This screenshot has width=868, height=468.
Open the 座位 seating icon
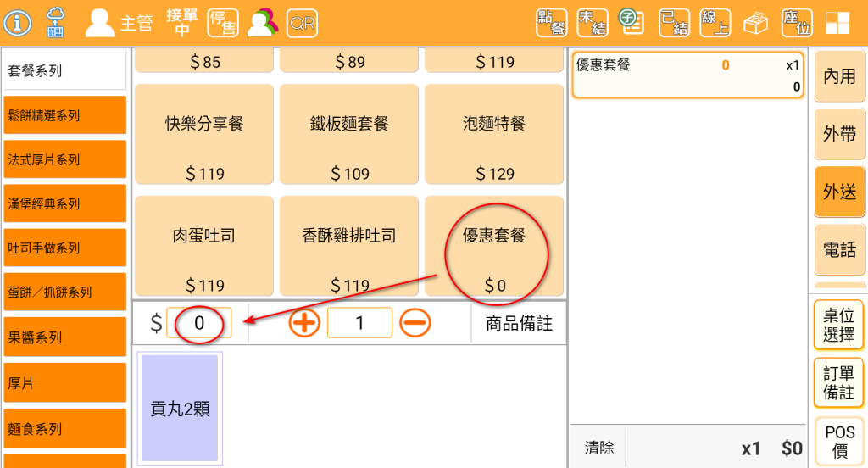point(796,23)
